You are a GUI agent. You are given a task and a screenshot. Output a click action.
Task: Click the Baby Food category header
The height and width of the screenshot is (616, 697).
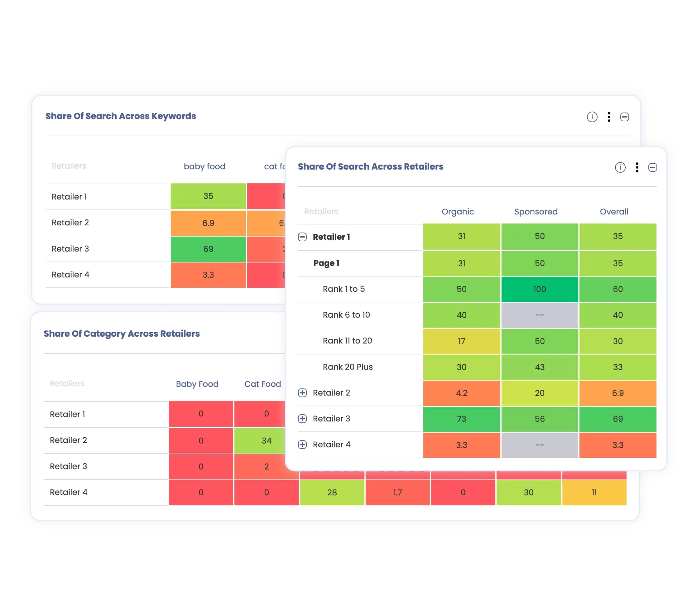click(x=197, y=384)
